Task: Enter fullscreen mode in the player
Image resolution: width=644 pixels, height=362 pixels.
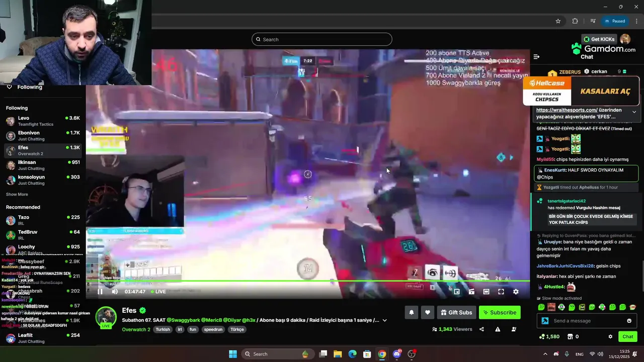Action: (501, 292)
